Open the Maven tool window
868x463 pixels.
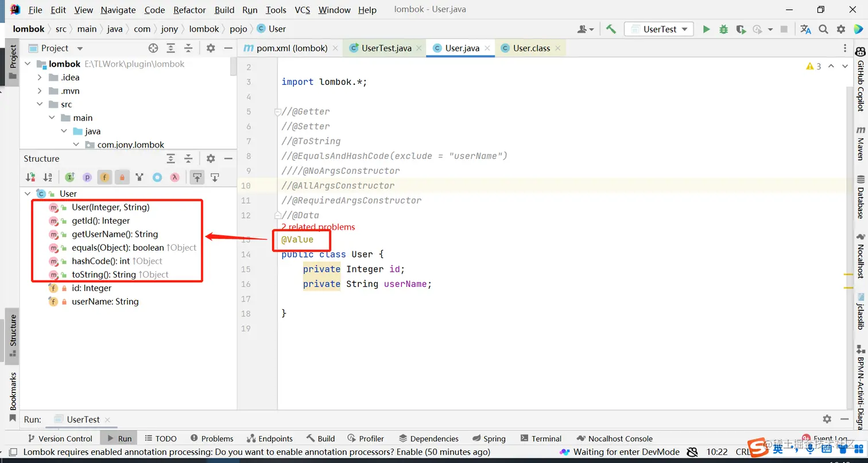pyautogui.click(x=861, y=143)
